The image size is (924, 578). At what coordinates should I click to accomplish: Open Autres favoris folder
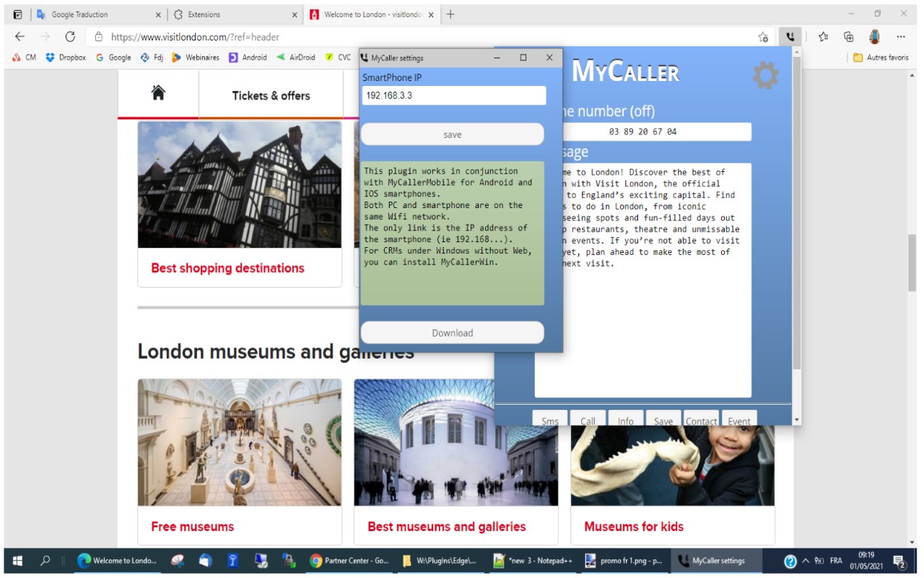[x=881, y=58]
